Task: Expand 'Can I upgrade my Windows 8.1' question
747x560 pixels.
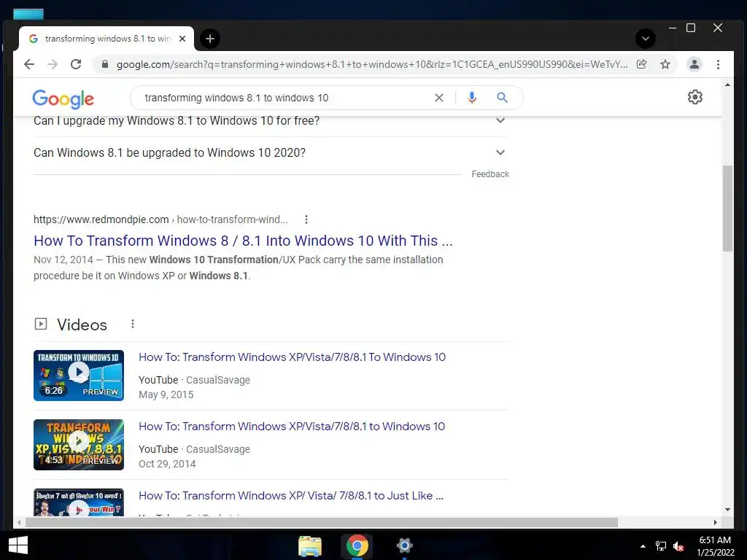Action: click(271, 121)
